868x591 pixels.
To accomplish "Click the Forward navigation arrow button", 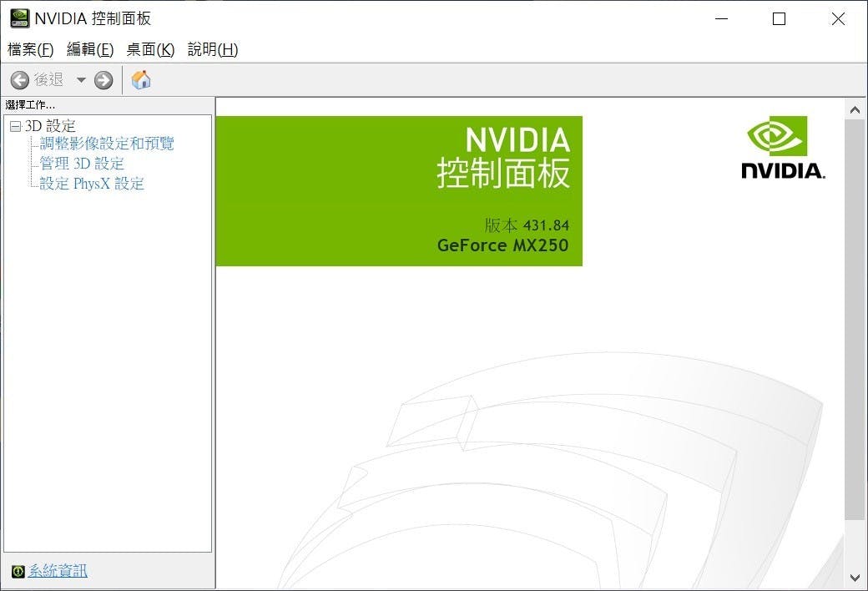I will (103, 80).
